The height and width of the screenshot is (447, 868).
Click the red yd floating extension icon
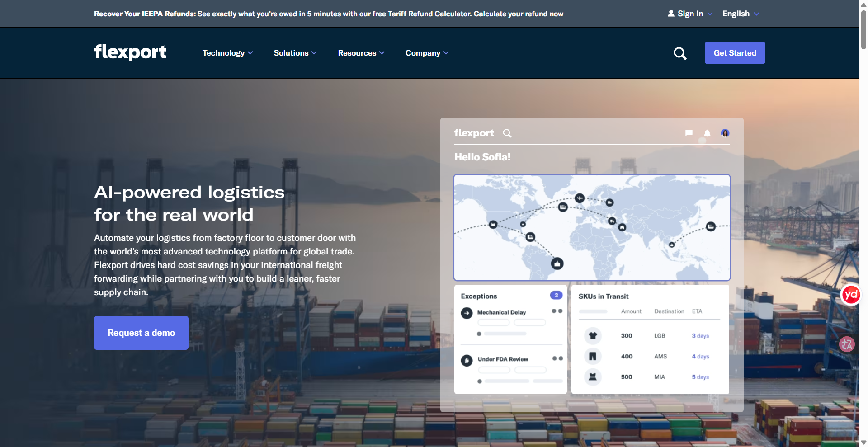[851, 295]
